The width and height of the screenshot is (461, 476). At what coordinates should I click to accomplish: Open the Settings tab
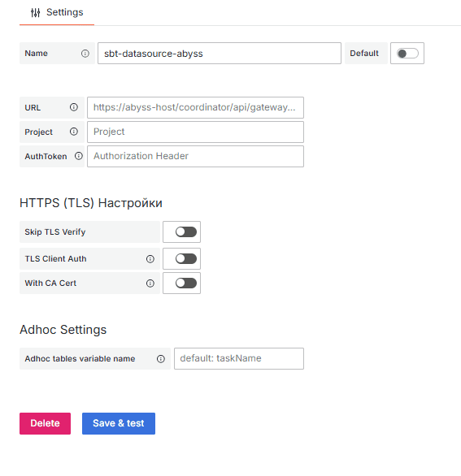point(57,12)
